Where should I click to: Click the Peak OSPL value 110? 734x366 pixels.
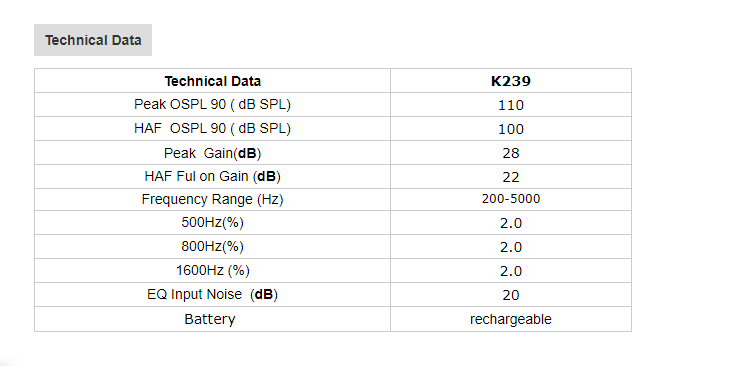pos(511,105)
